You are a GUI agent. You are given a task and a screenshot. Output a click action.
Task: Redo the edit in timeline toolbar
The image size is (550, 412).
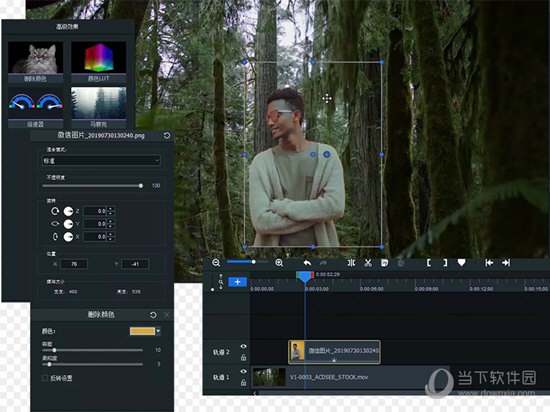(x=323, y=263)
